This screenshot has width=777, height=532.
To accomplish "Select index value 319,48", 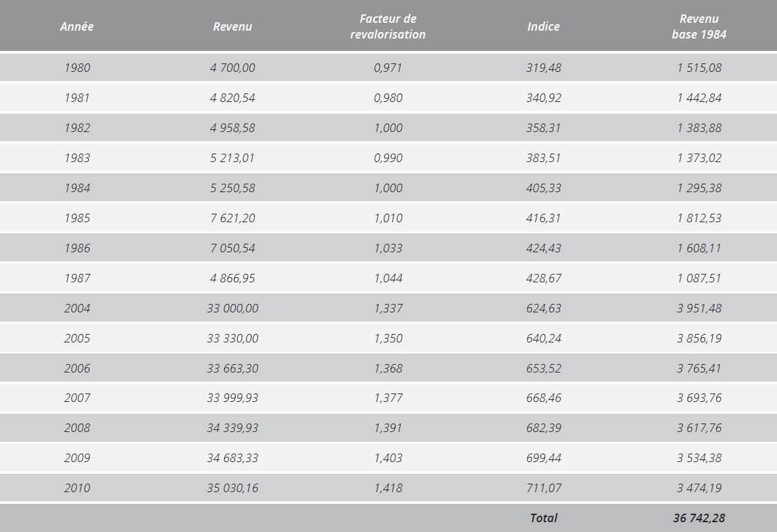I will (544, 67).
